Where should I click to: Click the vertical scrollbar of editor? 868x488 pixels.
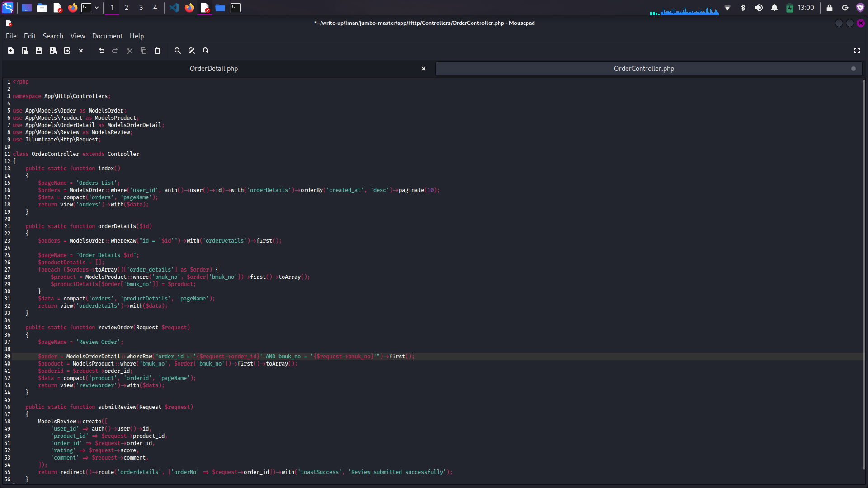(864, 271)
